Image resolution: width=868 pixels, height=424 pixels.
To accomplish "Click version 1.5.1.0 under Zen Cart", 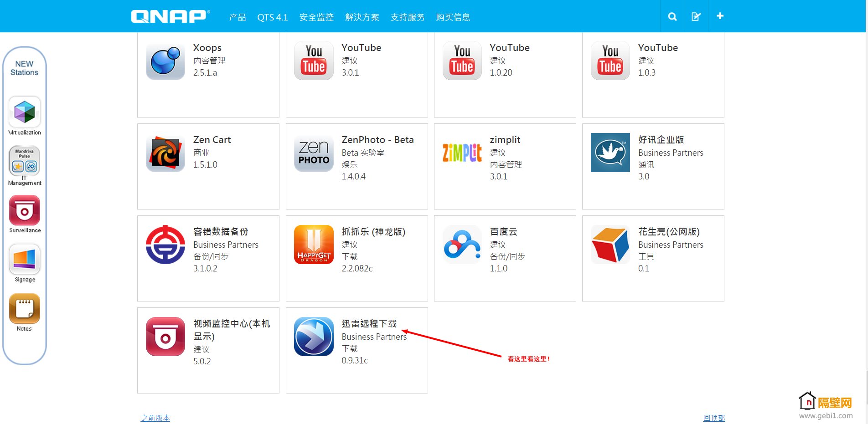I will tap(205, 164).
